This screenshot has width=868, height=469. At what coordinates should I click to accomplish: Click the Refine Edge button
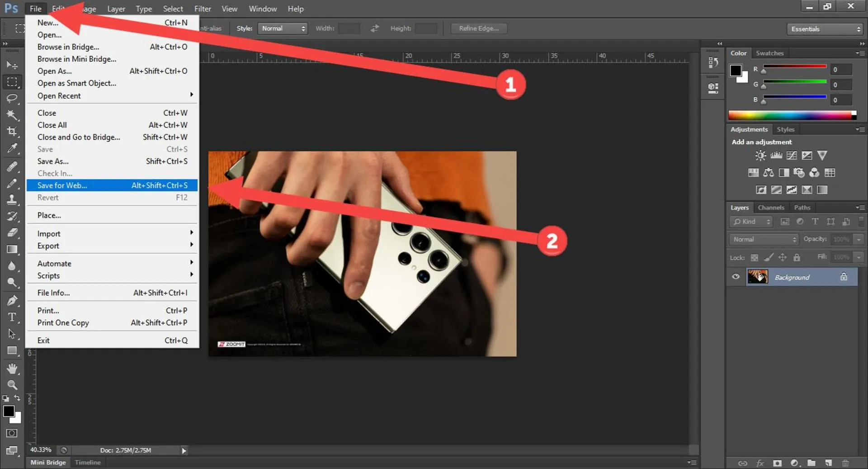pyautogui.click(x=479, y=28)
